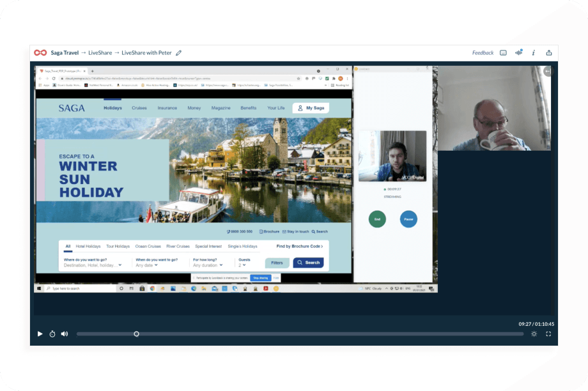Bookmark the page with the star icon

298,79
